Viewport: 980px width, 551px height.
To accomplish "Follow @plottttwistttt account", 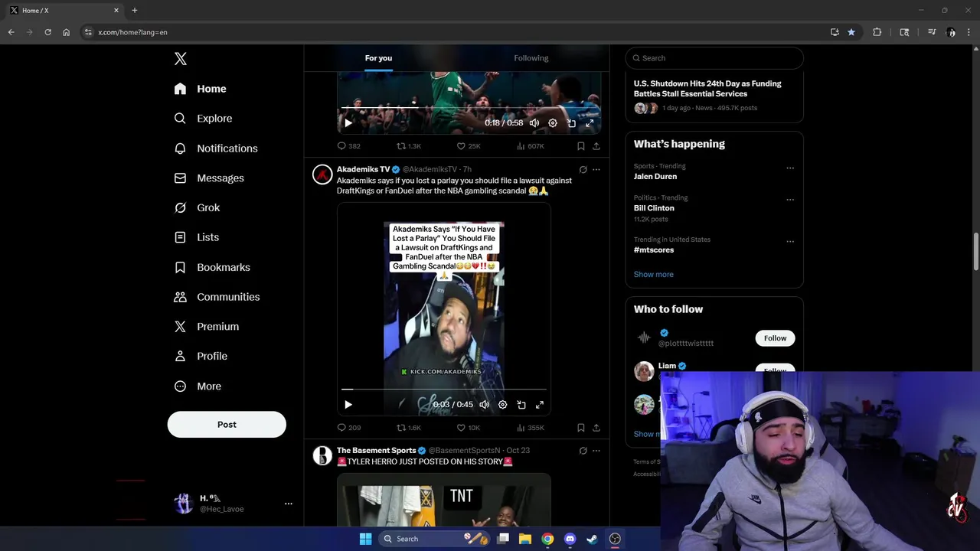I will click(775, 338).
